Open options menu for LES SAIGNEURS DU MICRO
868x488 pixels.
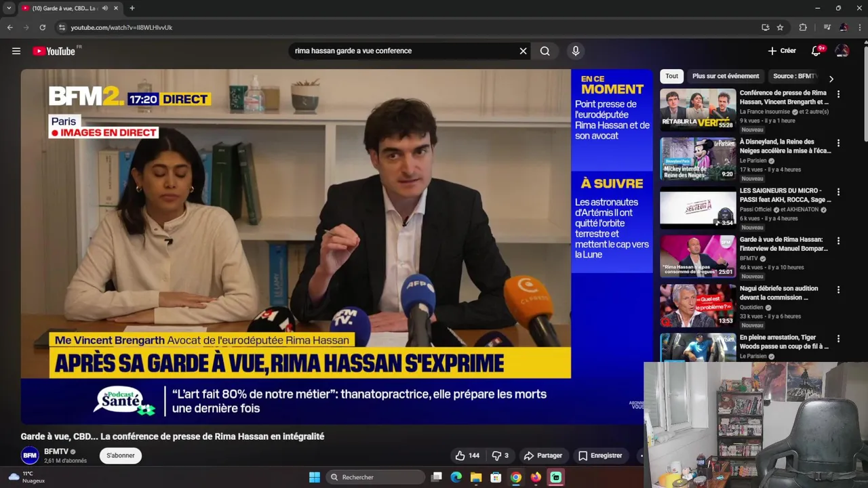[838, 192]
